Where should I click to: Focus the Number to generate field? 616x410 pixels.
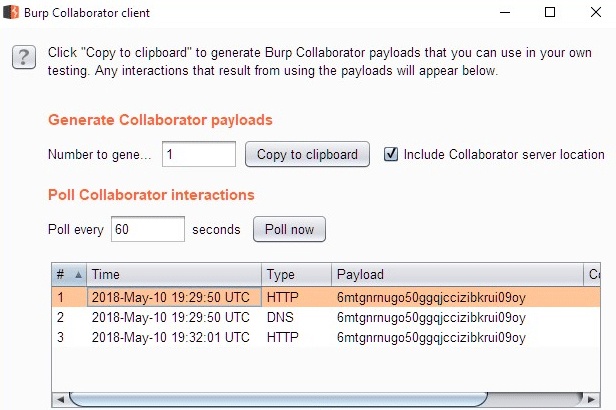point(198,154)
